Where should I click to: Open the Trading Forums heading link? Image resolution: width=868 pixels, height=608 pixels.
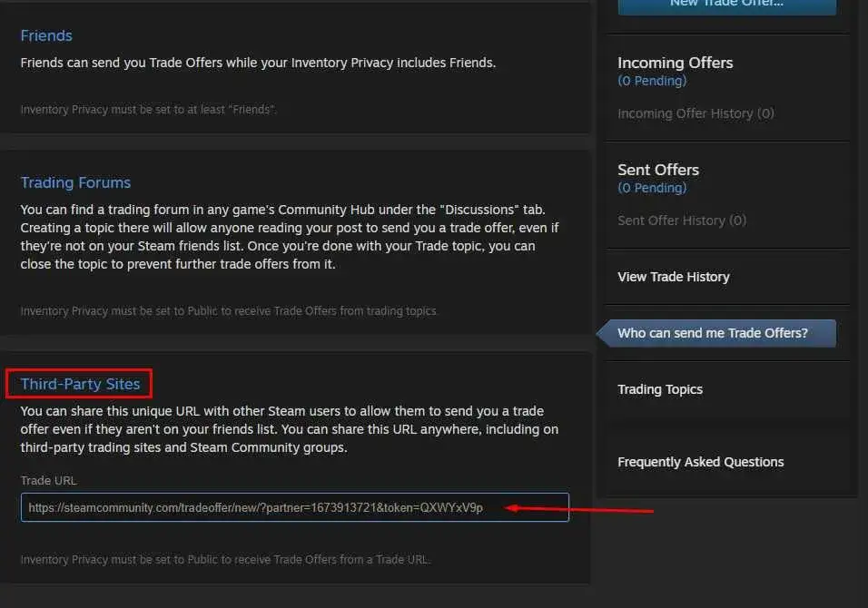coord(75,182)
